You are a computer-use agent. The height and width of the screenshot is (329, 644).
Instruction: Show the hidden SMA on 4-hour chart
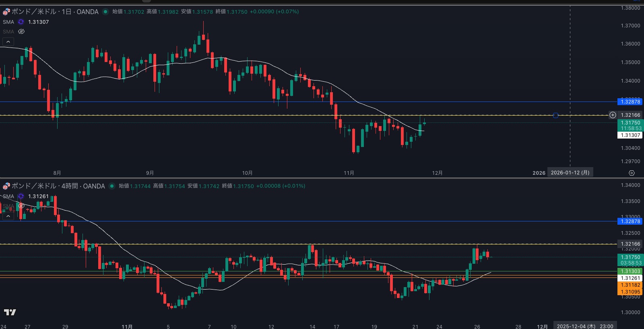click(21, 206)
